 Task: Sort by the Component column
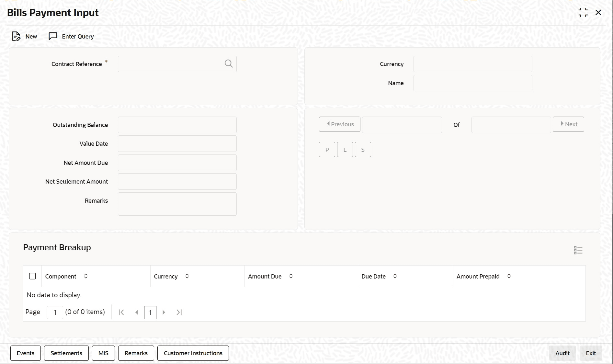coord(86,276)
